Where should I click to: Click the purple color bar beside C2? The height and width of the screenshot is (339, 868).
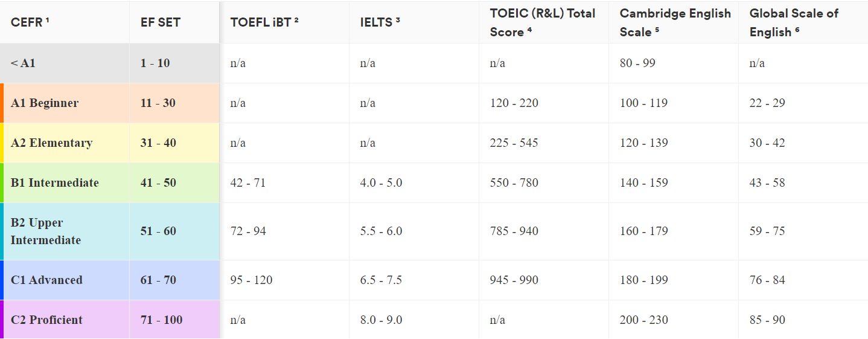pos(2,320)
